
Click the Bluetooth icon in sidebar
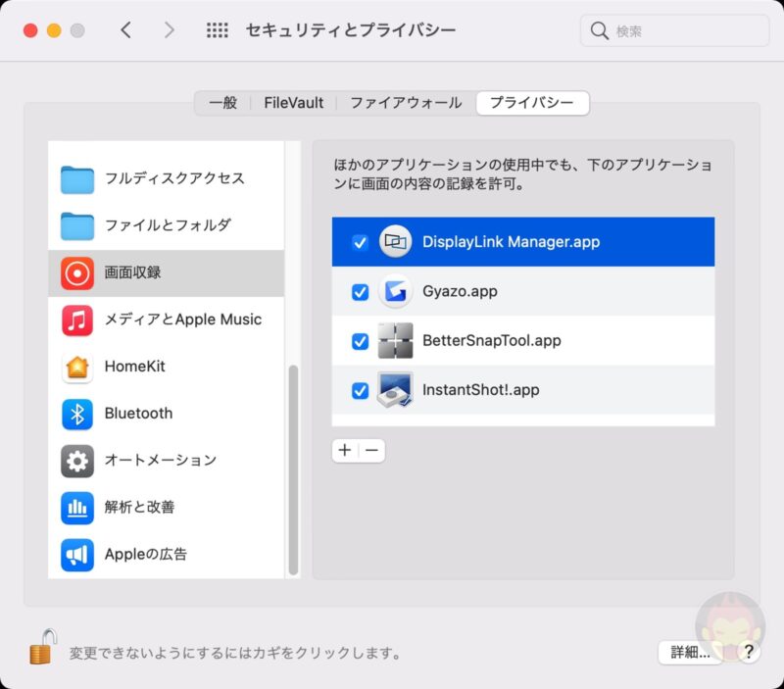tap(76, 414)
